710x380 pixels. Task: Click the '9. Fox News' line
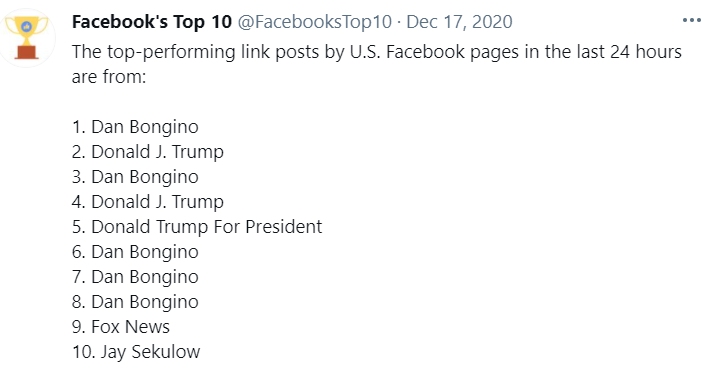[x=121, y=327]
